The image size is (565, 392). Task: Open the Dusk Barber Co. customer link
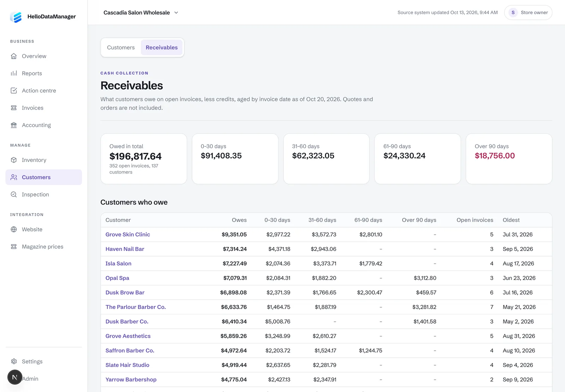pyautogui.click(x=127, y=321)
